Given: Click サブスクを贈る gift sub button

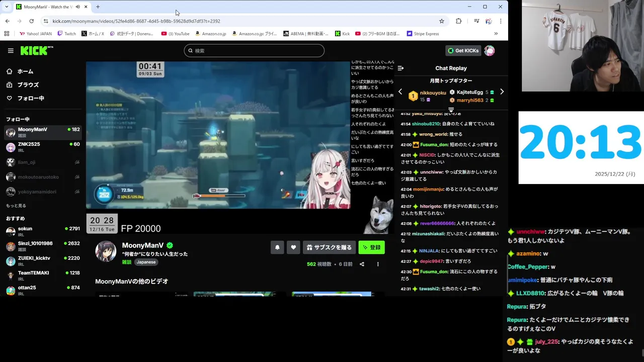Looking at the screenshot, I should (329, 247).
